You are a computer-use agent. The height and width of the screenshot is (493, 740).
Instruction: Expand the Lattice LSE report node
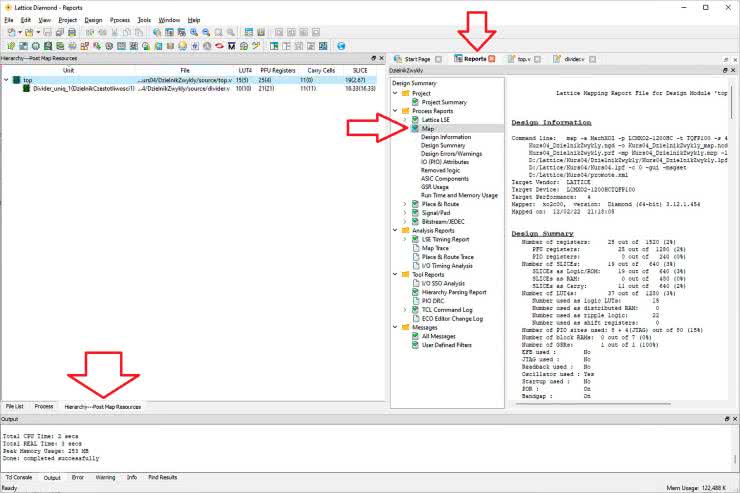pos(405,119)
